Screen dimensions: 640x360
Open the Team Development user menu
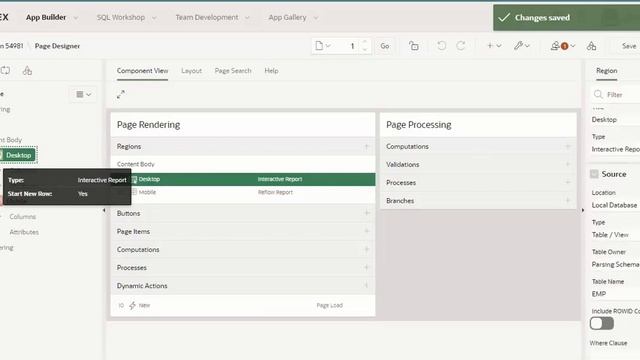tap(562, 46)
